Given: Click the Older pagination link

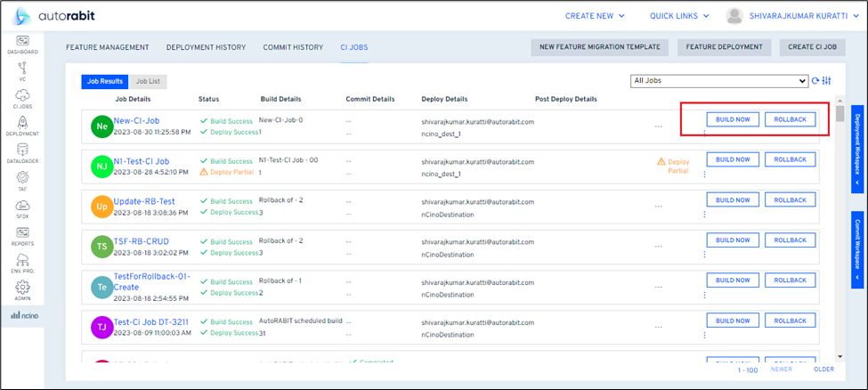Looking at the screenshot, I should pyautogui.click(x=823, y=369).
